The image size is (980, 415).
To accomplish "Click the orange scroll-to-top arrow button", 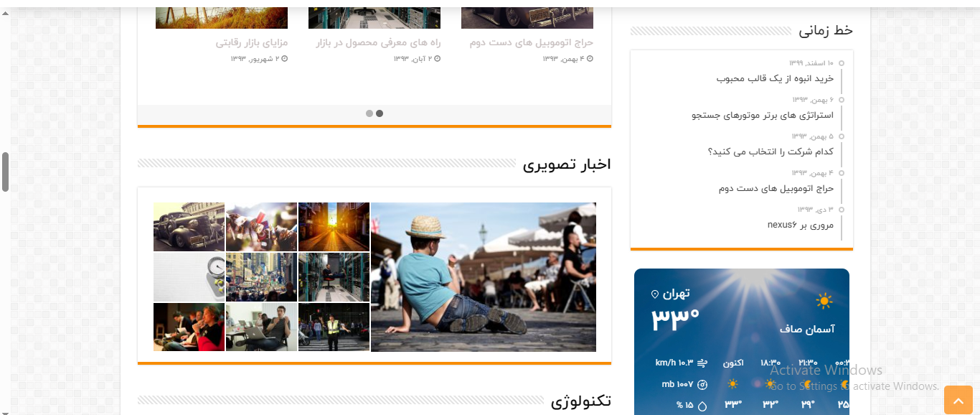I will point(958,400).
